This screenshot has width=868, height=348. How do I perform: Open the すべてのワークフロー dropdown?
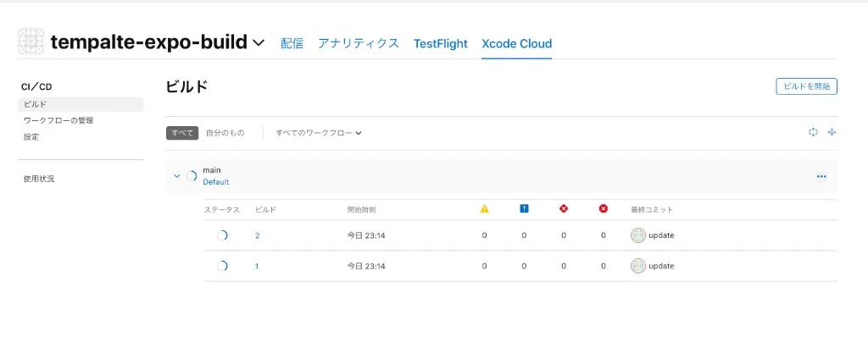coord(319,133)
